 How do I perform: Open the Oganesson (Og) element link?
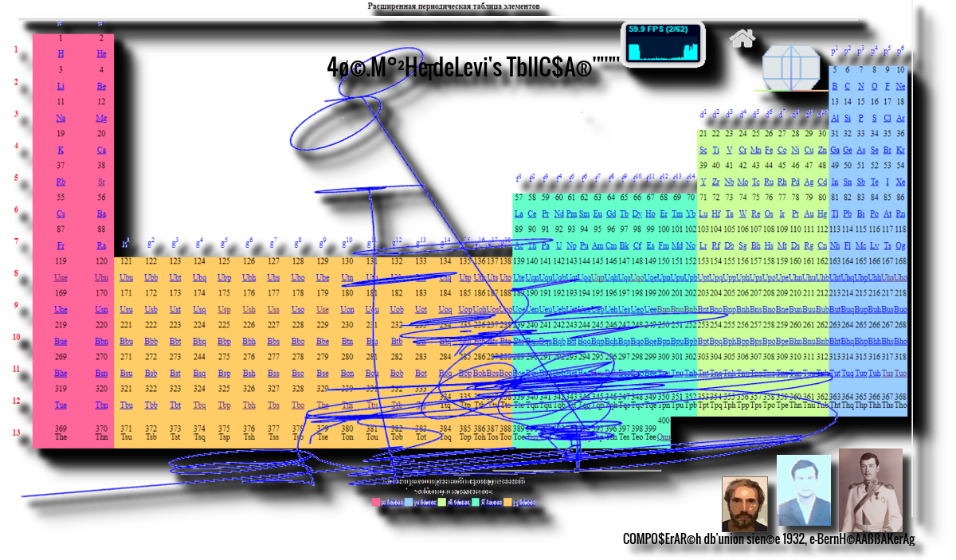900,245
